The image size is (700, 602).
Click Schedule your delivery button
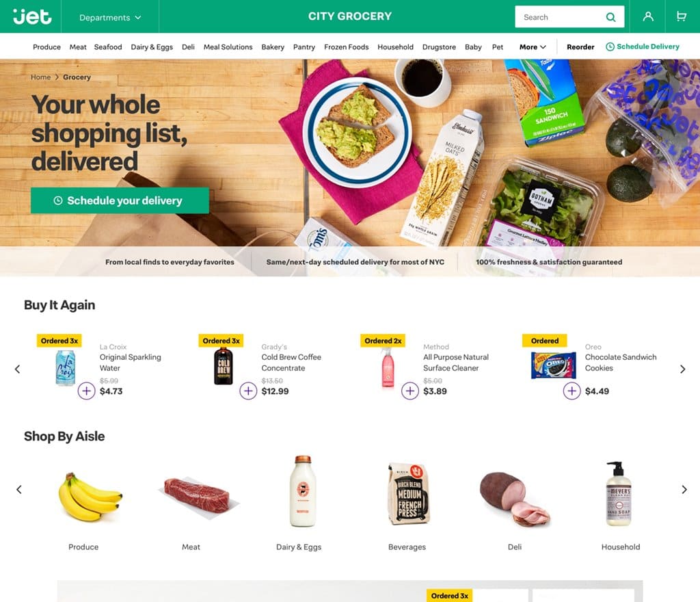pos(120,200)
